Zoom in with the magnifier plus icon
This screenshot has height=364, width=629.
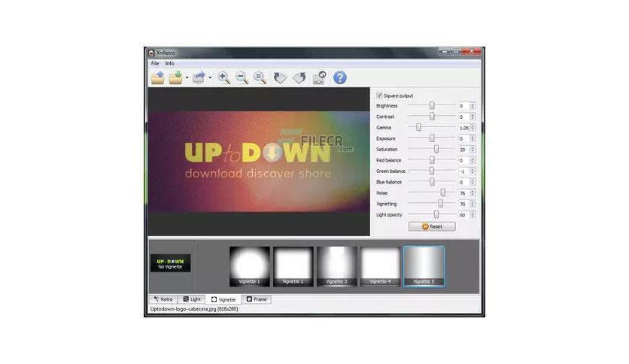(223, 77)
